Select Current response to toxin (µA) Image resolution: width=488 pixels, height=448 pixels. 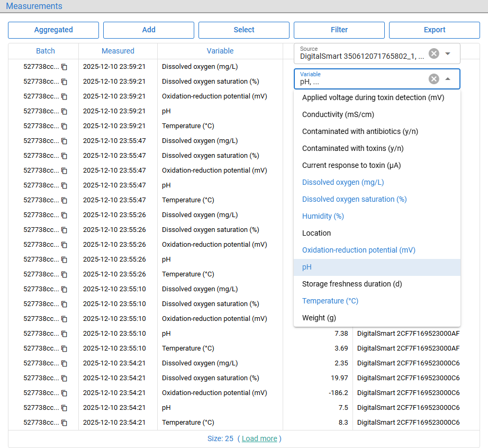(x=377, y=165)
